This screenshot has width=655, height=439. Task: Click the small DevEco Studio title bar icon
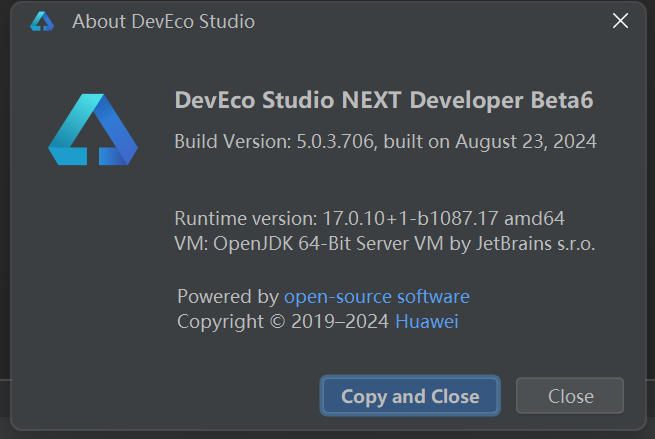click(42, 21)
